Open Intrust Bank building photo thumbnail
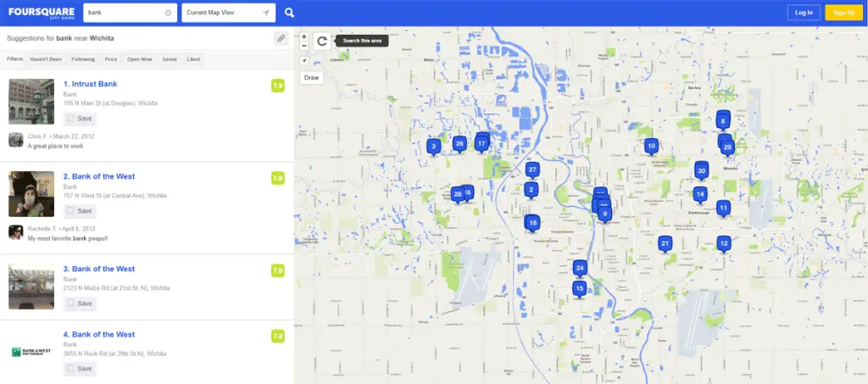 tap(31, 102)
